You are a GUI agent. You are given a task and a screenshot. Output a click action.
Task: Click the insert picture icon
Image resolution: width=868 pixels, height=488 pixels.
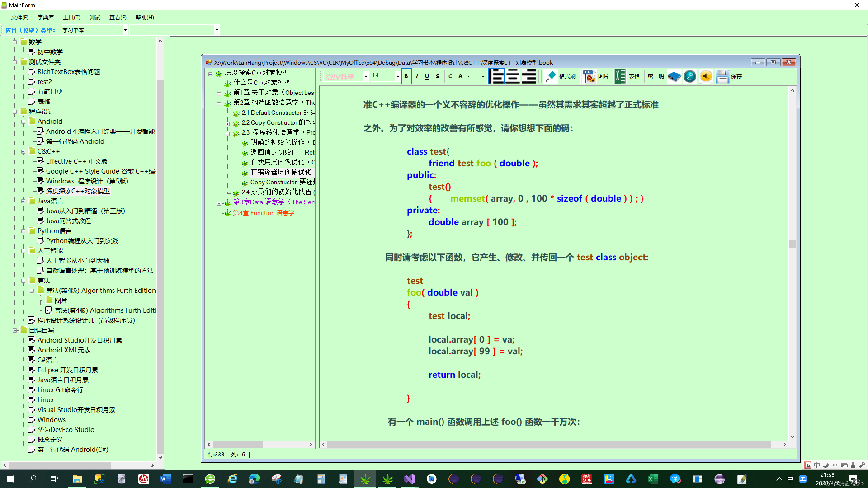pyautogui.click(x=589, y=76)
